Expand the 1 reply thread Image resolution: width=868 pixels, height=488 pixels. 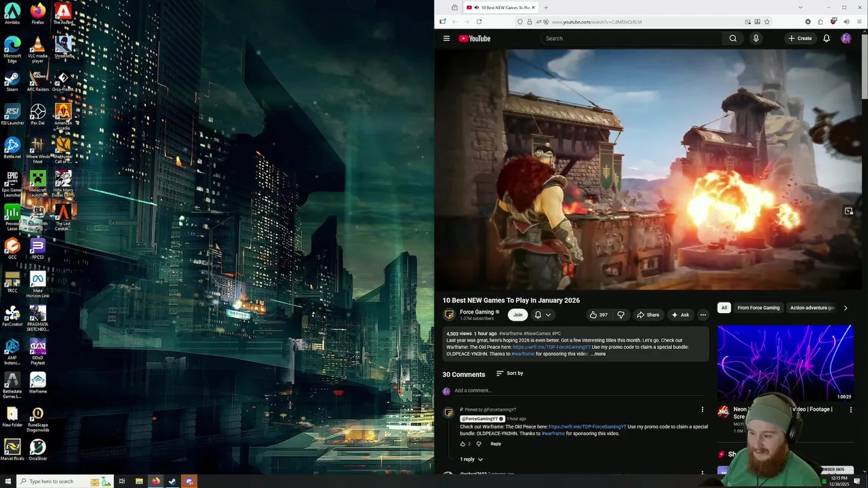pos(471,460)
